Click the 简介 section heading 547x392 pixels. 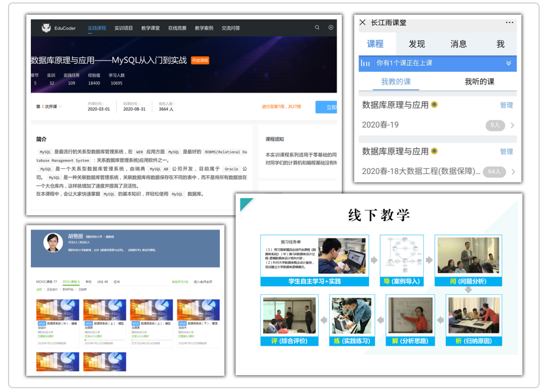41,139
